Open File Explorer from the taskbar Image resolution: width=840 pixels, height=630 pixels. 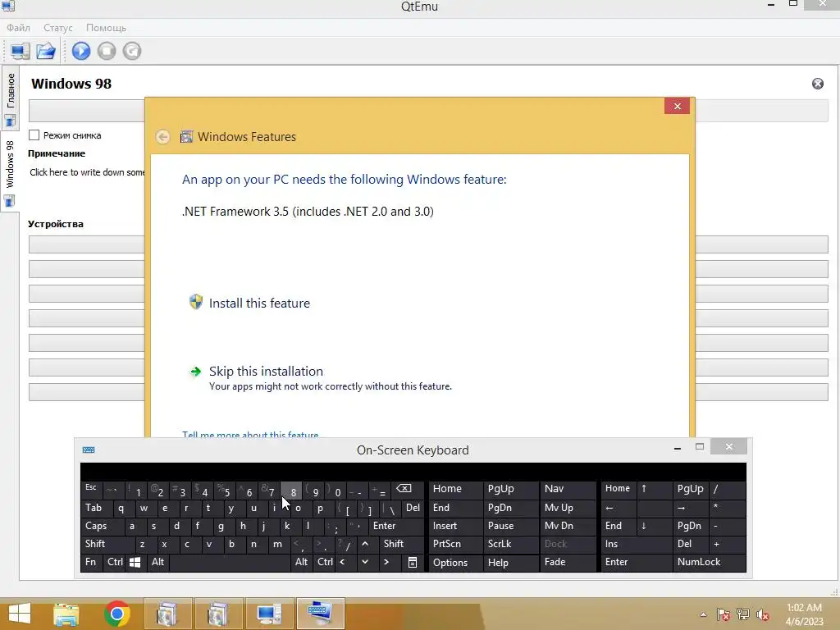click(x=66, y=614)
